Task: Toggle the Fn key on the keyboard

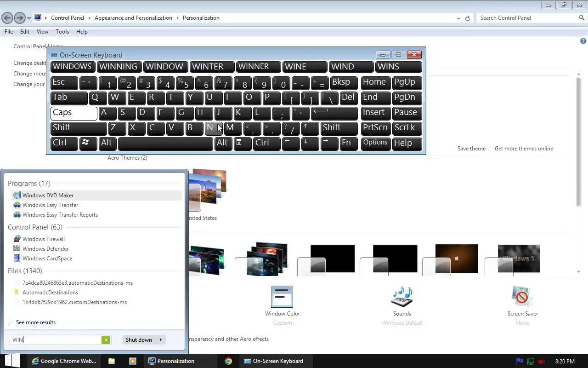Action: [349, 143]
